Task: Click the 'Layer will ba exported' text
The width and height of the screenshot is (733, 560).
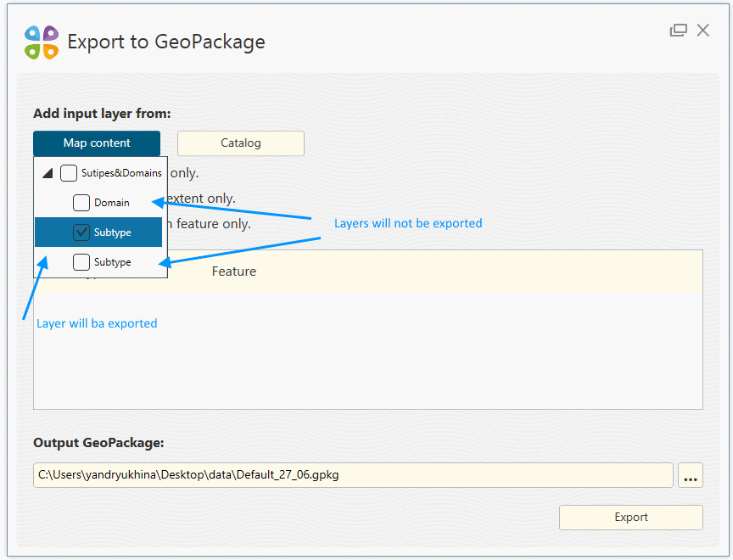Action: [97, 323]
